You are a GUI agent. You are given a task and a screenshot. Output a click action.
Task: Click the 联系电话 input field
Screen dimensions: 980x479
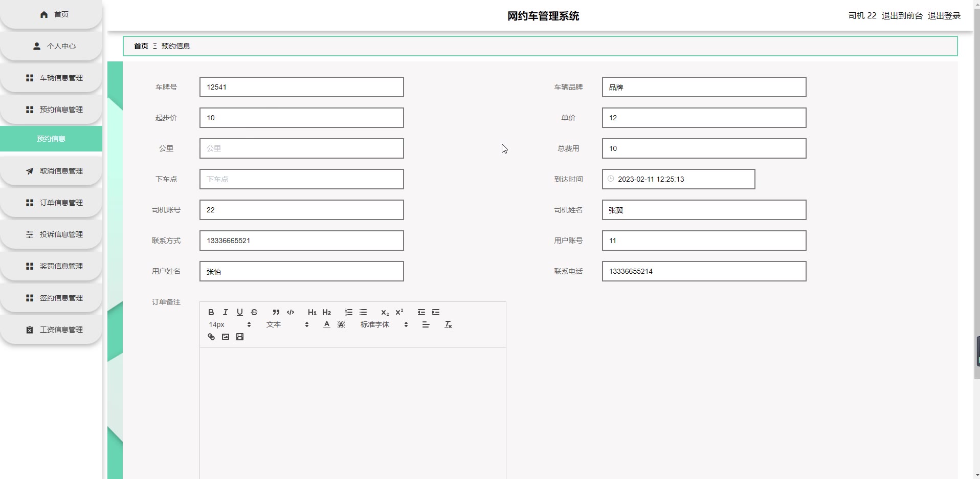click(704, 271)
